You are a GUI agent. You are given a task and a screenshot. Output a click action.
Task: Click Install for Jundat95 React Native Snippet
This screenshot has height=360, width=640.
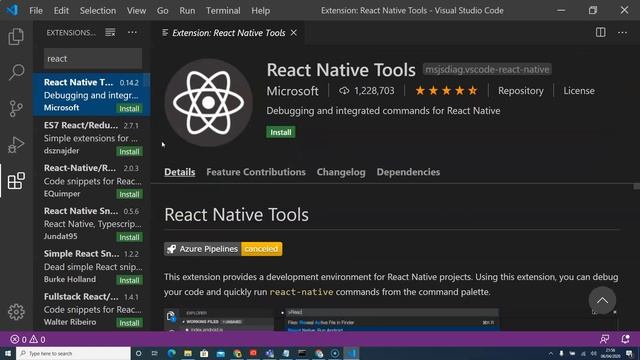129,237
